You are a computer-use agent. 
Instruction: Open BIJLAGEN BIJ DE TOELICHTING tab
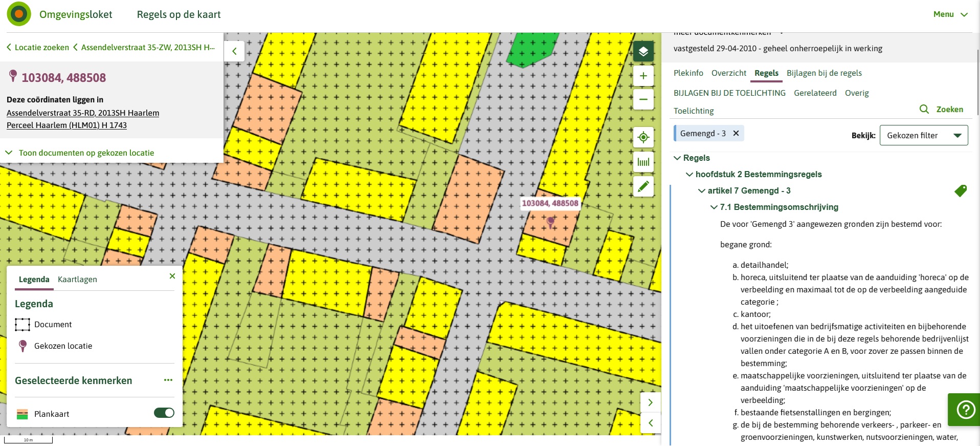(x=729, y=93)
